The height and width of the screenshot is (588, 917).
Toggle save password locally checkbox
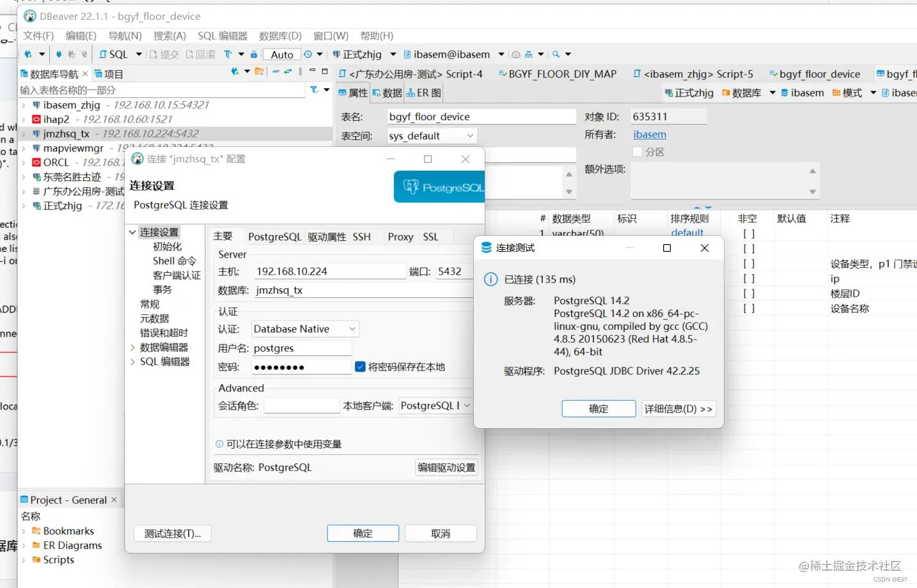[x=360, y=366]
